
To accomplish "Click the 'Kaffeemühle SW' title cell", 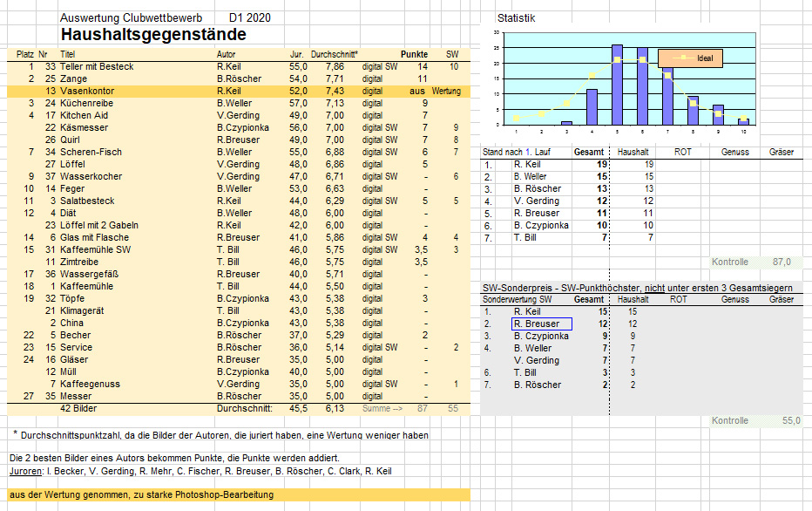I will pos(96,249).
